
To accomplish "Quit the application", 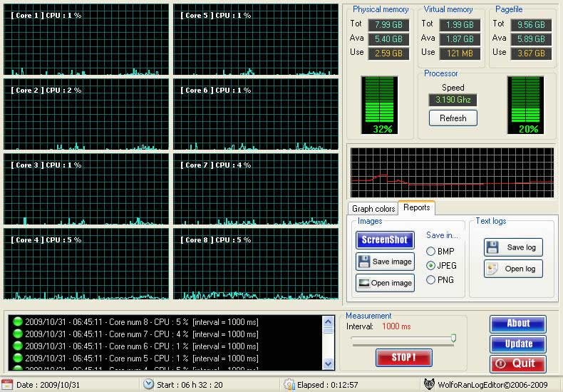I will 518,363.
